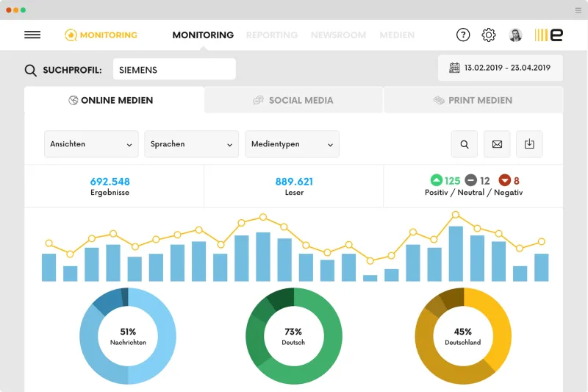The width and height of the screenshot is (588, 392).
Task: Click the Siemens search profile field
Action: pos(174,69)
